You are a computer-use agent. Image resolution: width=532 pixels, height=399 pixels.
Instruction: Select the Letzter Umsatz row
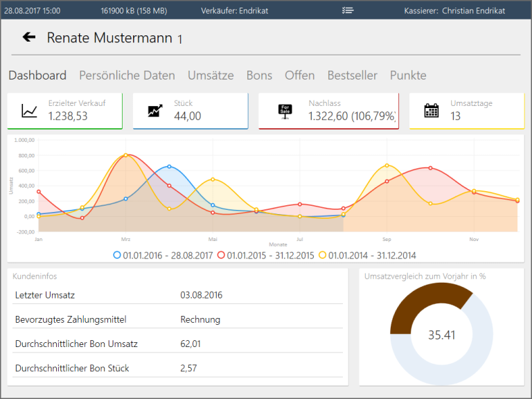point(177,295)
